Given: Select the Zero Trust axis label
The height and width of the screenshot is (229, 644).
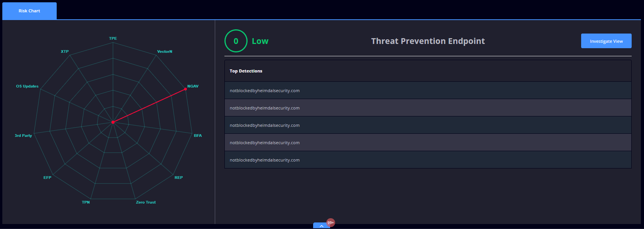Looking at the screenshot, I should pos(146,202).
